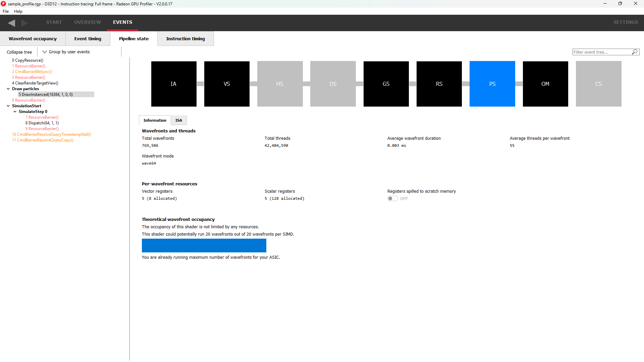The width and height of the screenshot is (644, 362).
Task: Collapse the SimulationStart tree node
Action: [8, 106]
